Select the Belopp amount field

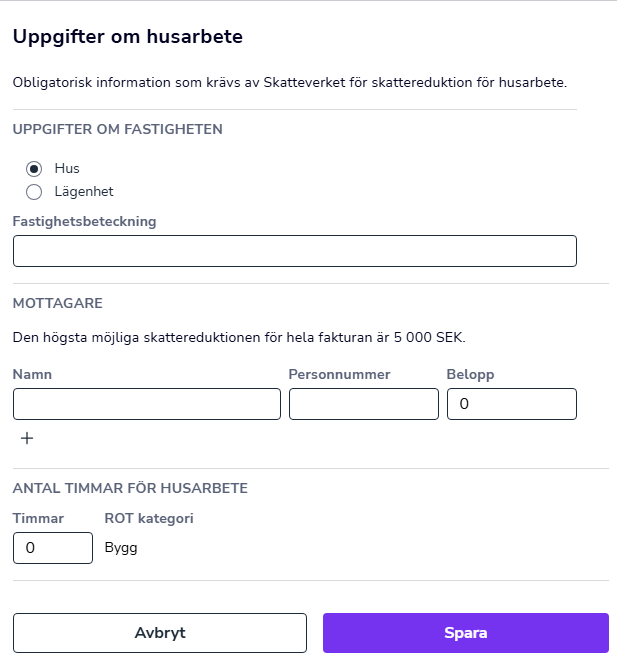[x=512, y=404]
